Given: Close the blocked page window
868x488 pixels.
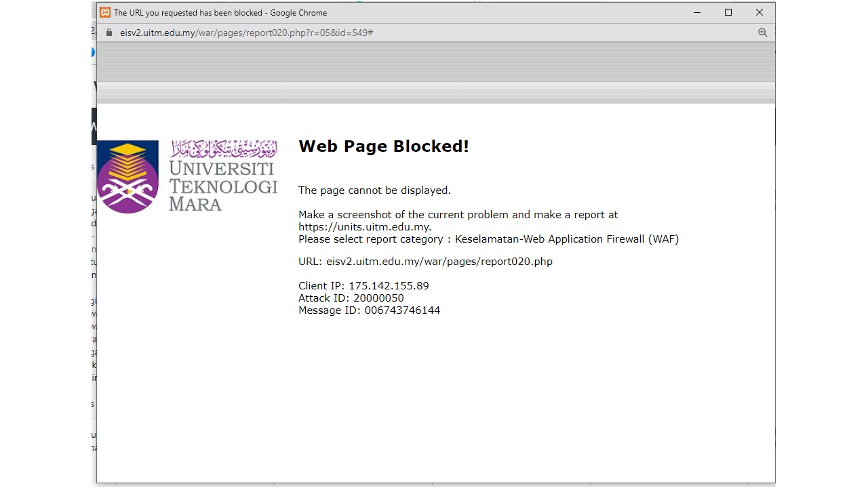Looking at the screenshot, I should click(x=759, y=12).
